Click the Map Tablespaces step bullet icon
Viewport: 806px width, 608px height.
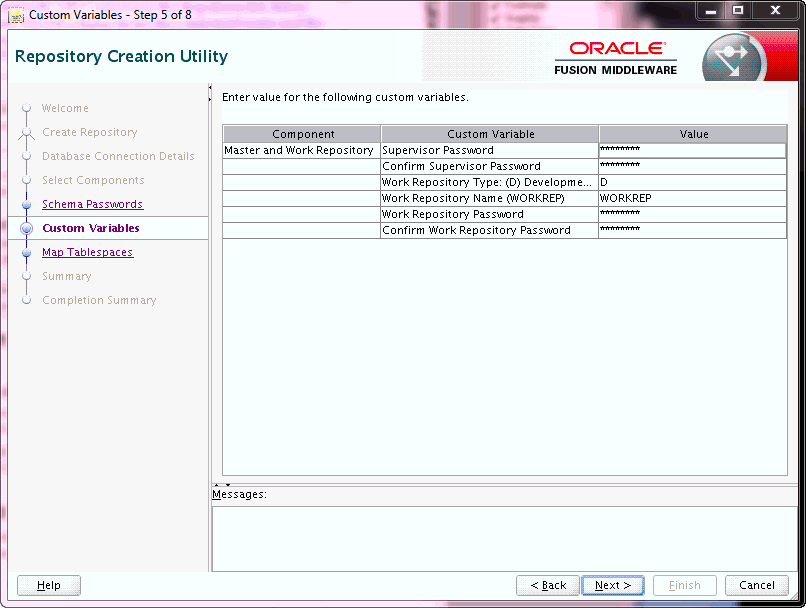27,253
